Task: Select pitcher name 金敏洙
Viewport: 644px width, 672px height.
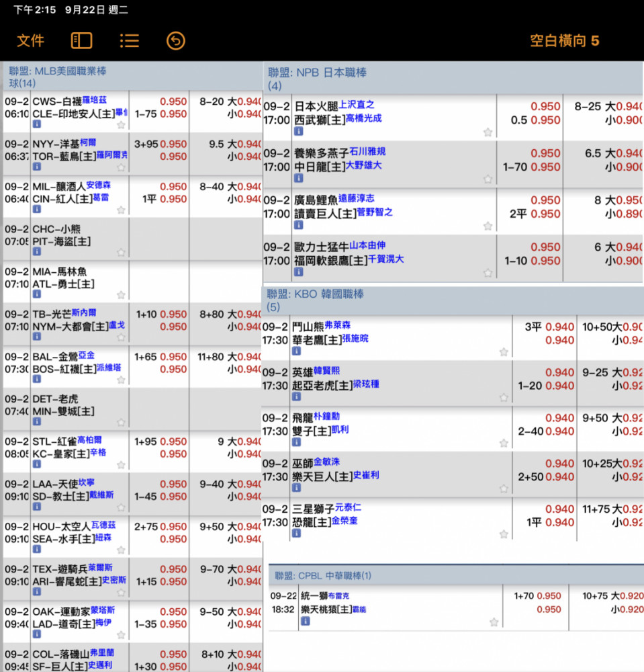Action: (x=327, y=462)
